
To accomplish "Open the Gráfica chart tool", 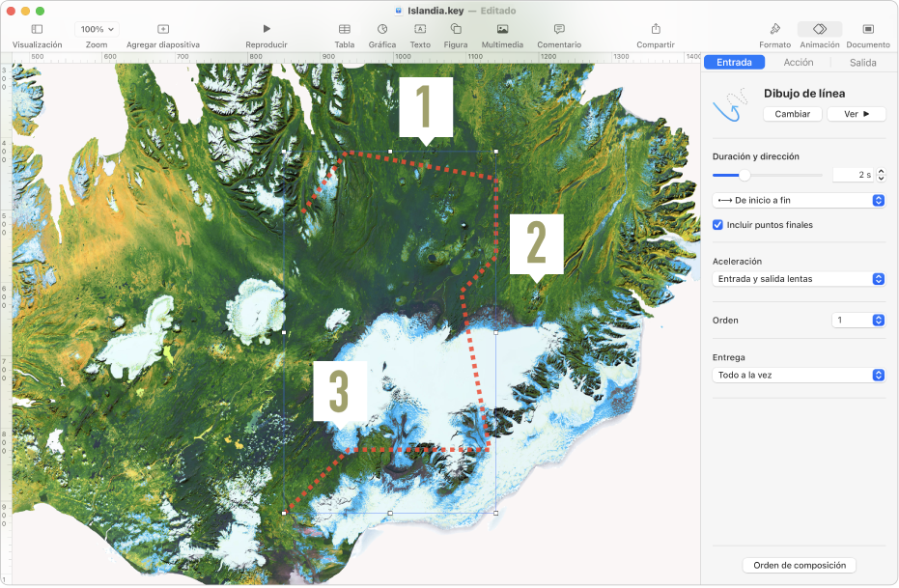I will (x=382, y=30).
